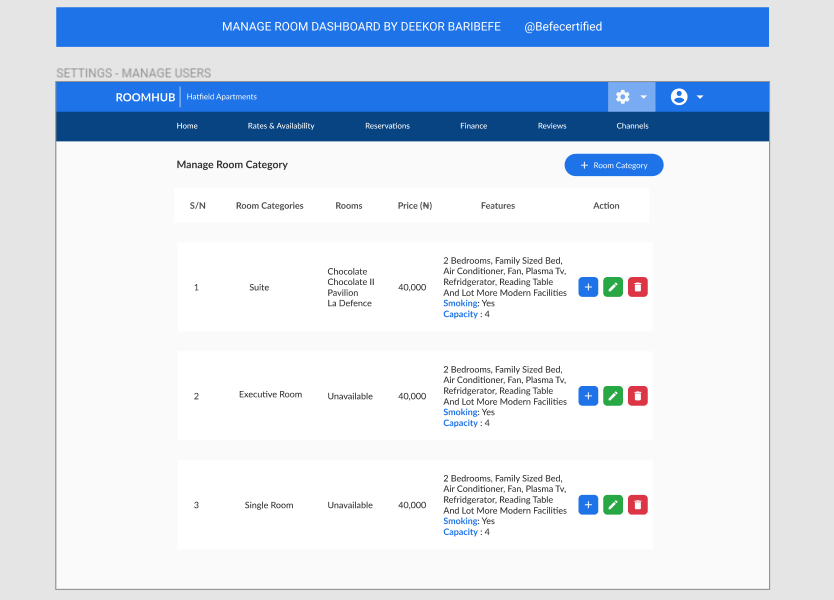Click the 40,000 price in Suite row
This screenshot has height=600, width=834.
(412, 287)
